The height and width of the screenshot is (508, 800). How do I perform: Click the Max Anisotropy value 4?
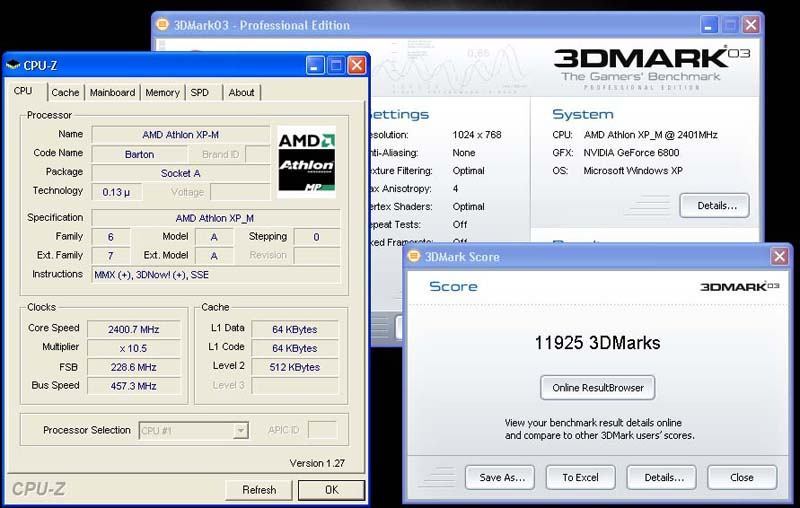tap(455, 188)
